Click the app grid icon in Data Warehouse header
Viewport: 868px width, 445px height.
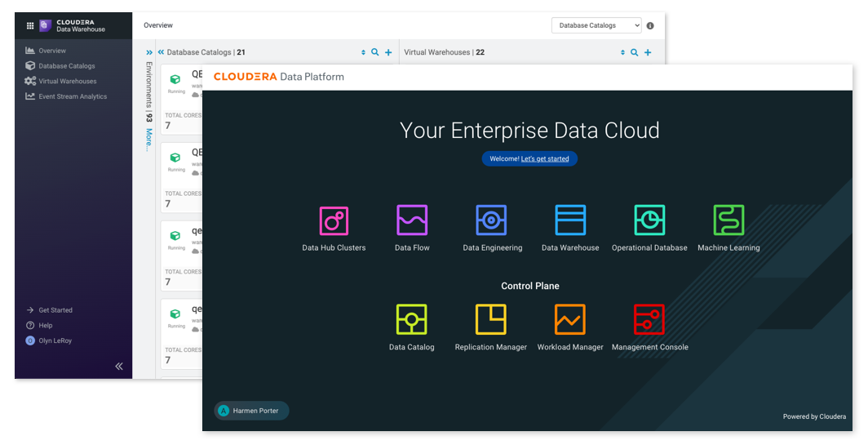(30, 25)
